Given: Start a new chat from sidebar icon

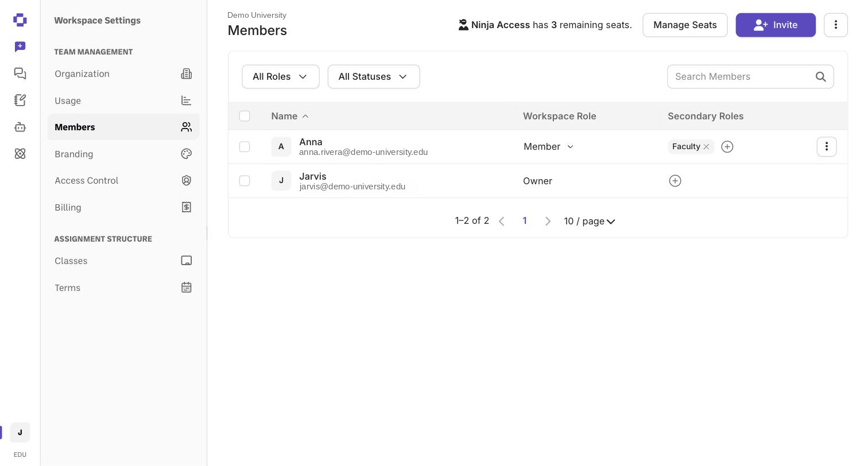Looking at the screenshot, I should click(x=20, y=46).
